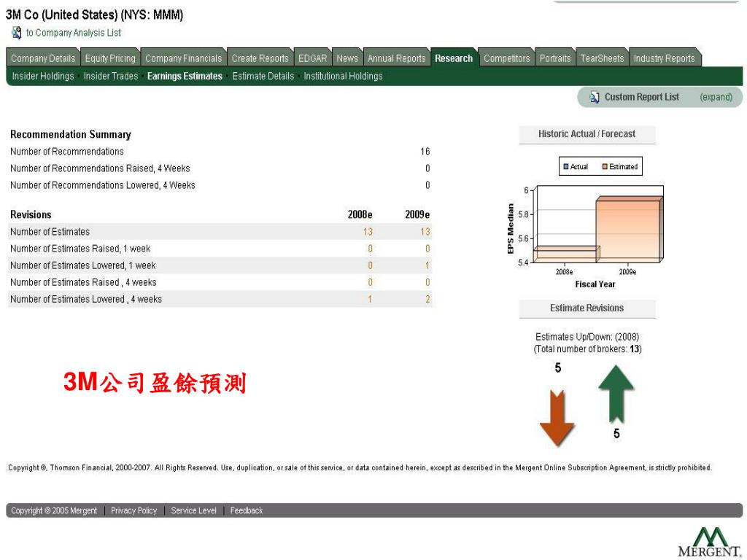This screenshot has height=560, width=747.
Task: Open the Insider Holdings sub-tab
Action: (43, 76)
